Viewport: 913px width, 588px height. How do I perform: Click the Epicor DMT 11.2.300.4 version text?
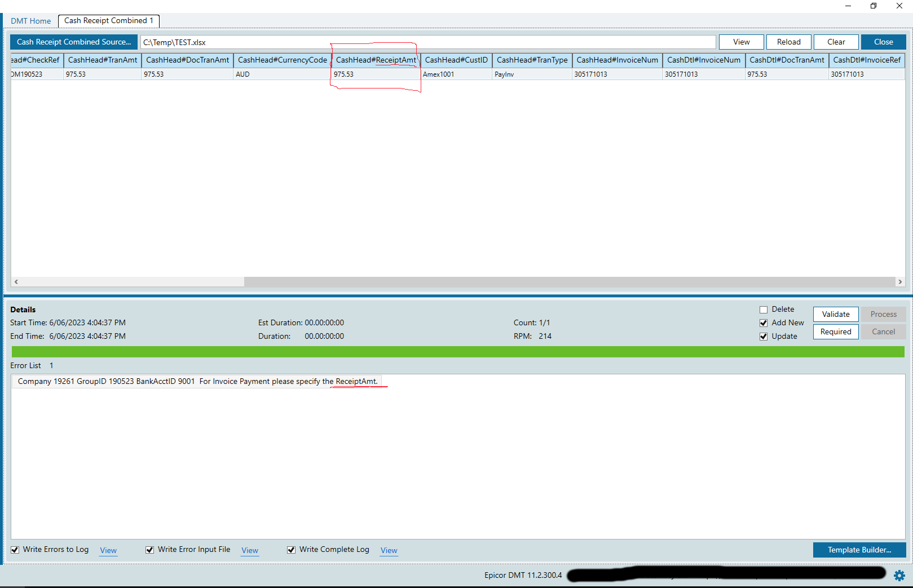click(523, 575)
